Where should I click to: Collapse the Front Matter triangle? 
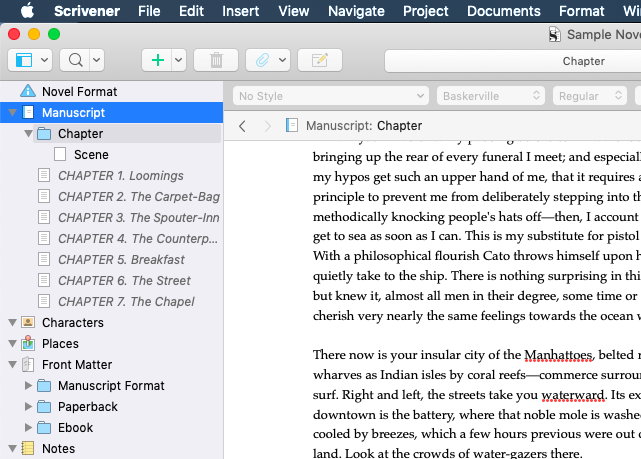(12, 365)
